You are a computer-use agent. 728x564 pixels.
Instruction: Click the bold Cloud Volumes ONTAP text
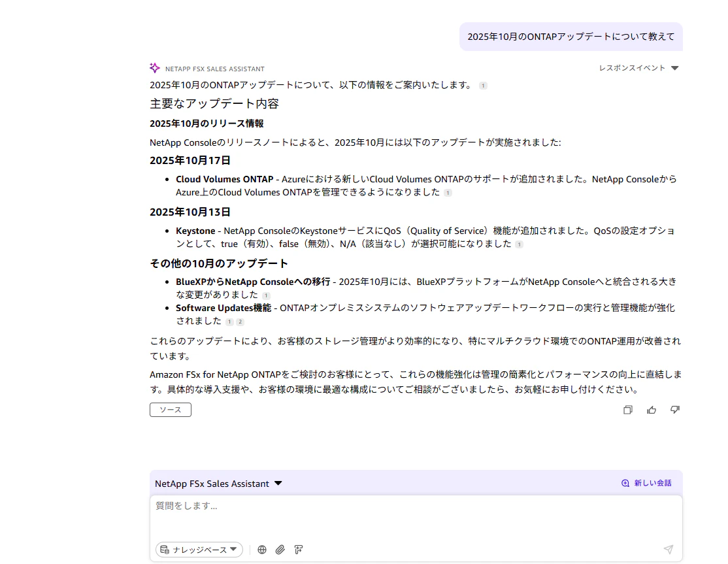[x=225, y=179]
